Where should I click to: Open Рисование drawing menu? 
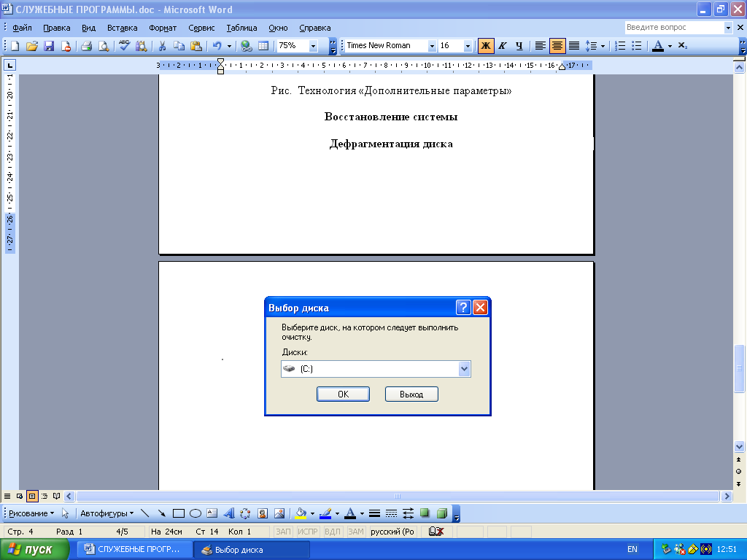[x=31, y=513]
